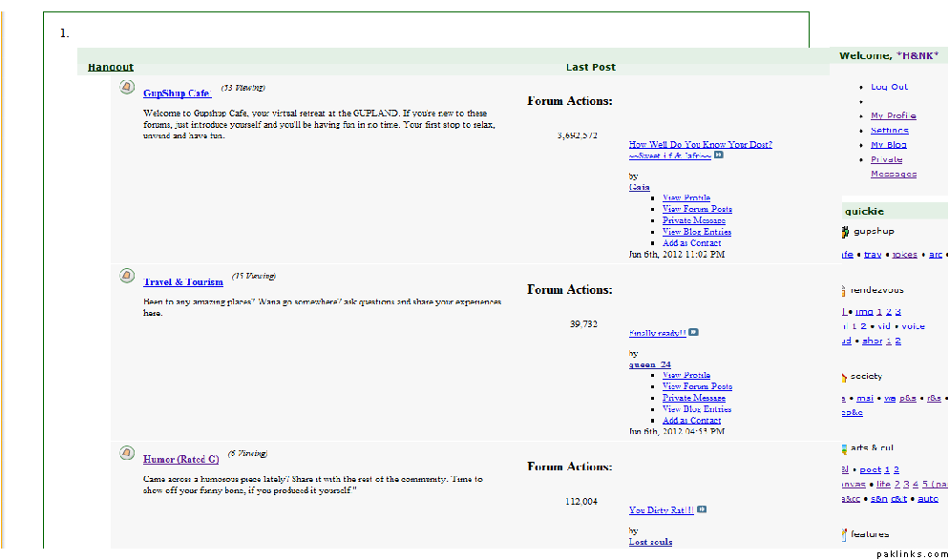Screen dimensions: 949x560
Task: Open the GupShup Cafe forum title link
Action: [x=177, y=93]
